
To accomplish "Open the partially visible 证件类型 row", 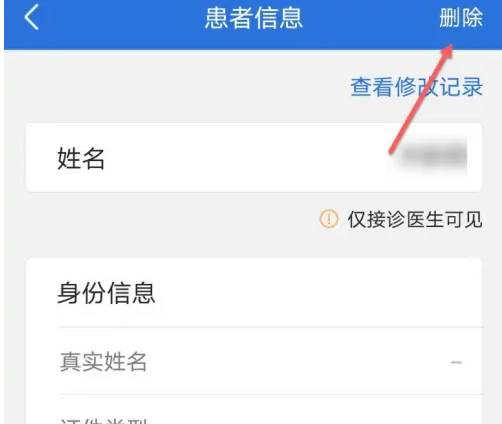I will [254, 410].
